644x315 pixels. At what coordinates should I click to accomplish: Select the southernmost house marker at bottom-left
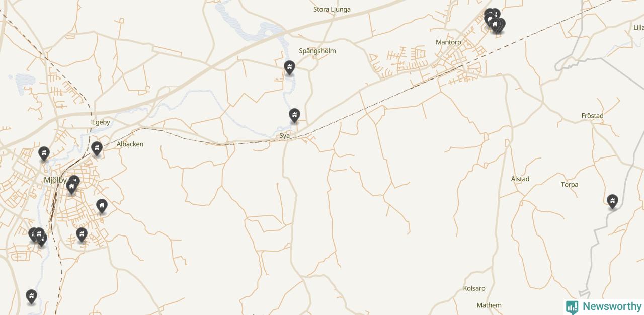click(x=32, y=297)
